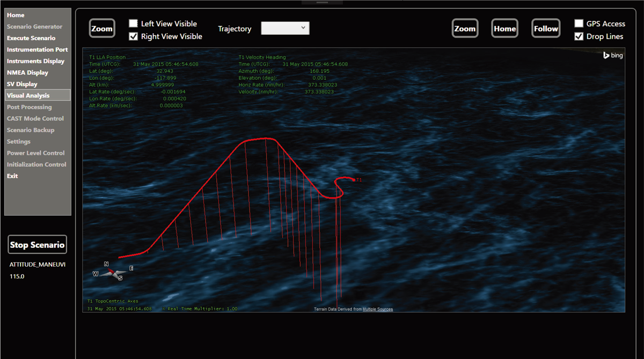
Task: Open the Execute Scenario page
Action: pyautogui.click(x=31, y=38)
